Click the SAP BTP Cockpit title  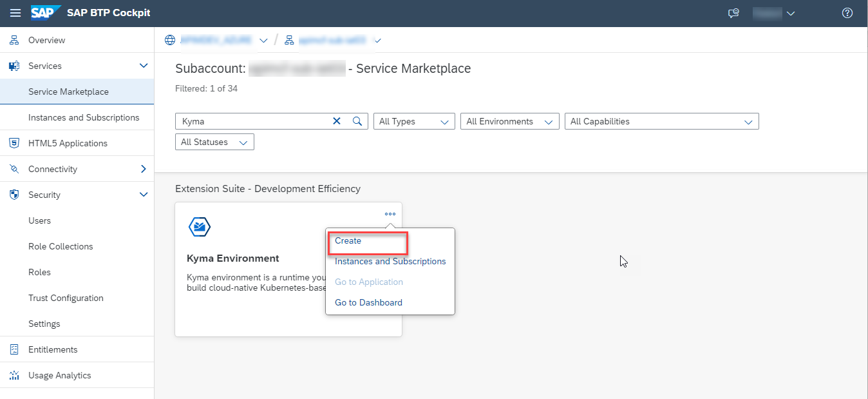click(109, 13)
